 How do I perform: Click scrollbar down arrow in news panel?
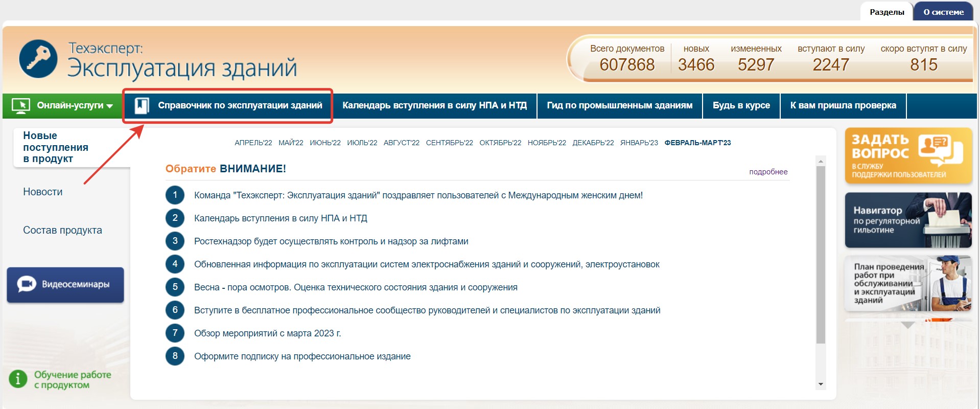tap(821, 384)
